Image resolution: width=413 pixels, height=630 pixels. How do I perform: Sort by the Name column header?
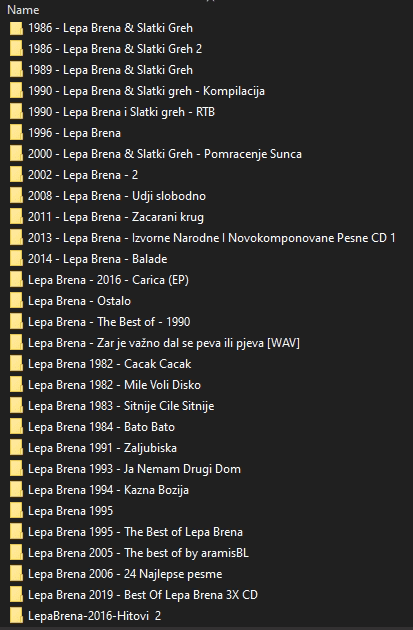23,10
